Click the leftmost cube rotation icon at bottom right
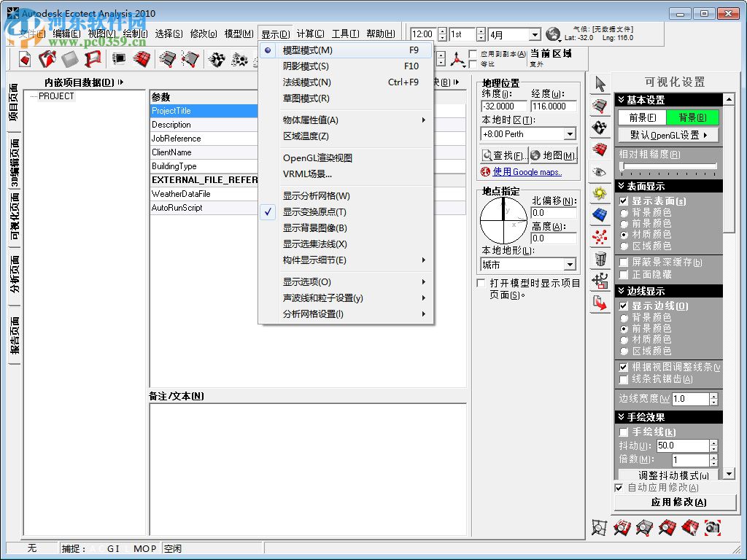Screen dimensions: 747x560 pyautogui.click(x=600, y=526)
